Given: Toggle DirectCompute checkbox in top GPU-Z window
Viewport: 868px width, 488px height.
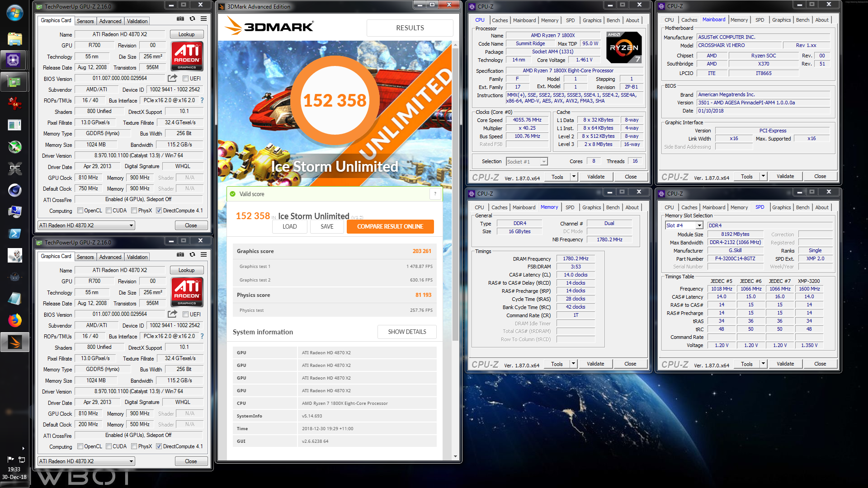Looking at the screenshot, I should point(159,211).
